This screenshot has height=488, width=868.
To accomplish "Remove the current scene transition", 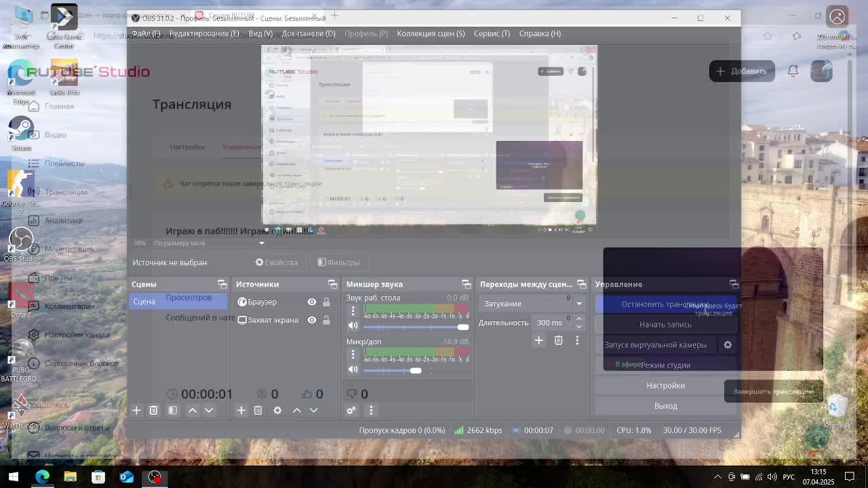I will pos(558,340).
